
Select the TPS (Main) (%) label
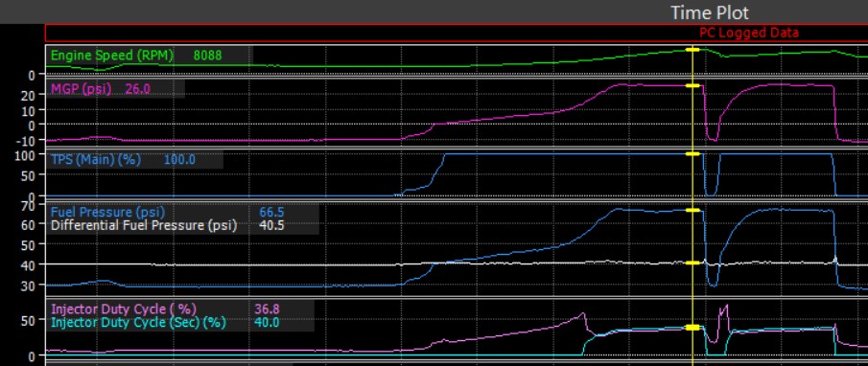[96, 160]
